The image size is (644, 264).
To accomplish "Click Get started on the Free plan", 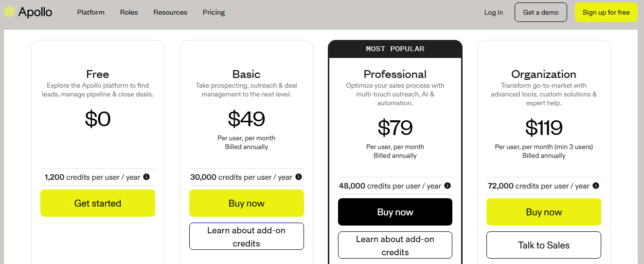I will coord(98,203).
